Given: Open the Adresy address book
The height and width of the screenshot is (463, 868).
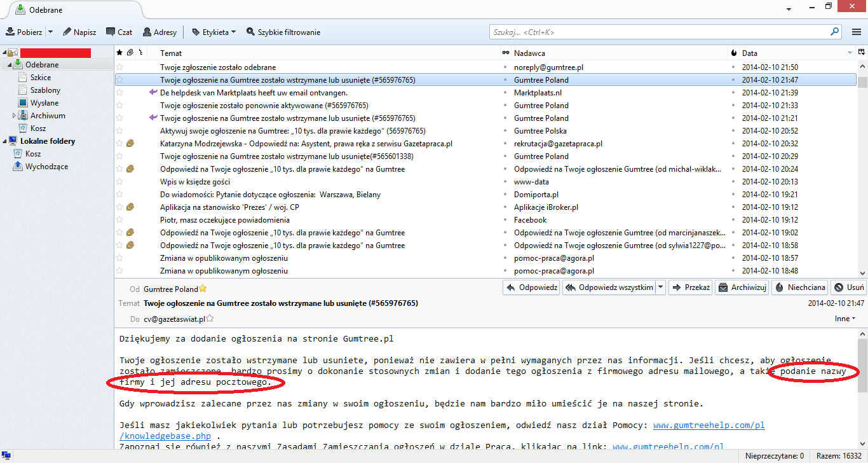Looking at the screenshot, I should pyautogui.click(x=147, y=32).
